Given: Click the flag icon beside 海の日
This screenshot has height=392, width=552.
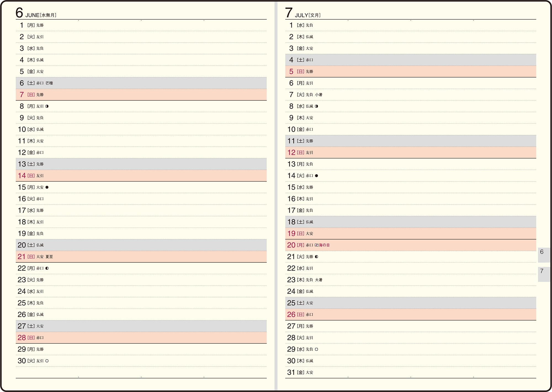Looking at the screenshot, I should pos(317,245).
